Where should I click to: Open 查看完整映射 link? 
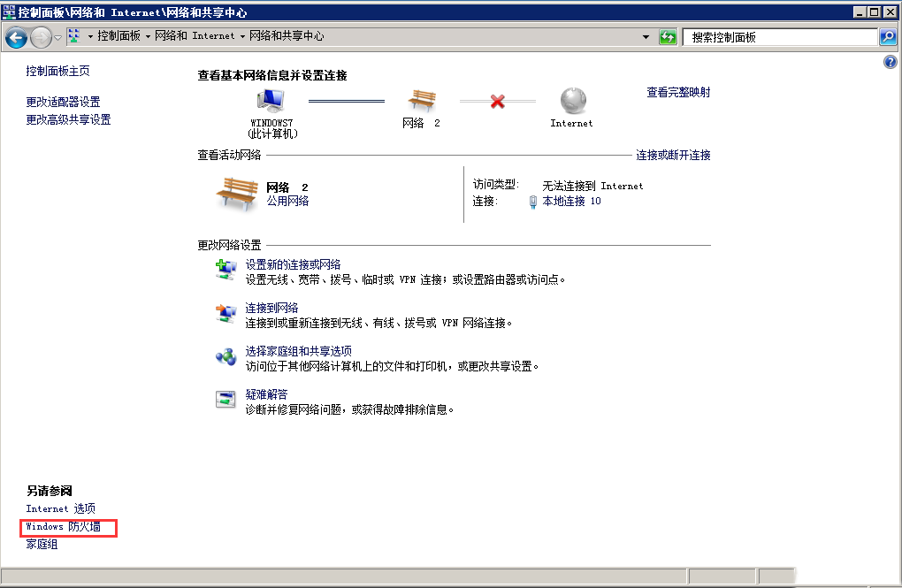coord(678,92)
